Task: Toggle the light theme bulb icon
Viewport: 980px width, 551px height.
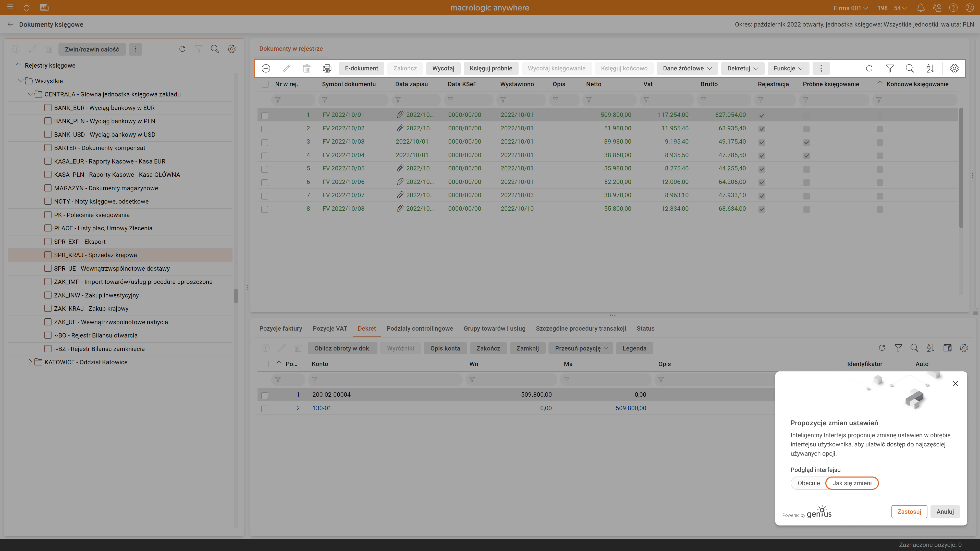Action: point(27,8)
